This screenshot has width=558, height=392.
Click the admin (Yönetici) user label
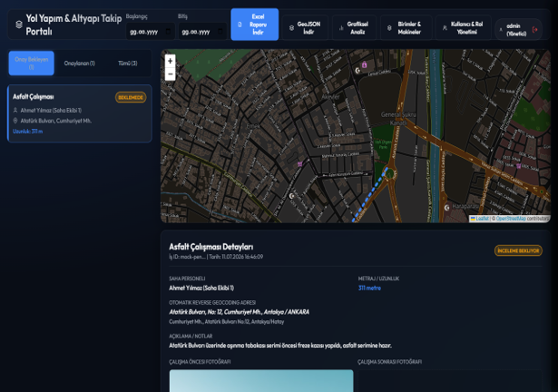[516, 30]
